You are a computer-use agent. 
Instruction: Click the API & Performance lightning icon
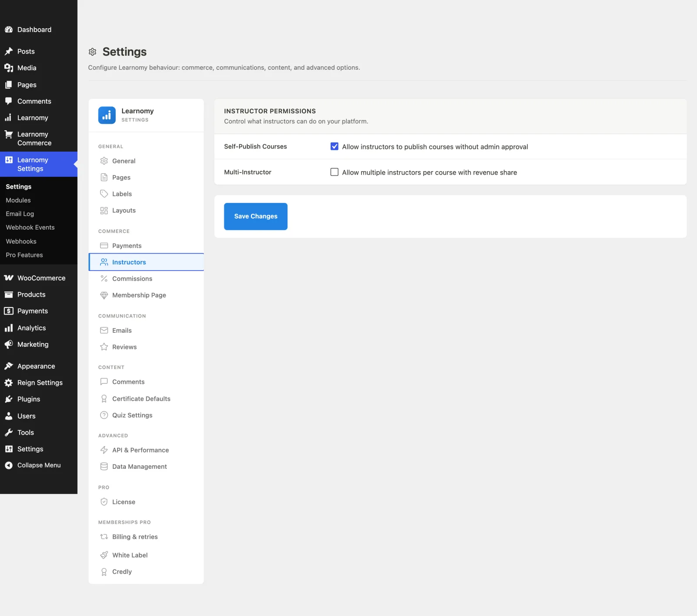pos(104,450)
